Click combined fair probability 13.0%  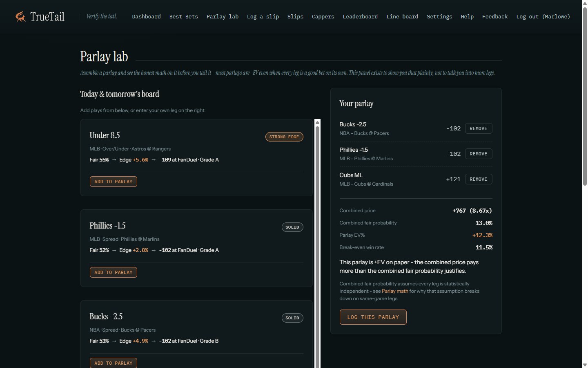tap(484, 223)
